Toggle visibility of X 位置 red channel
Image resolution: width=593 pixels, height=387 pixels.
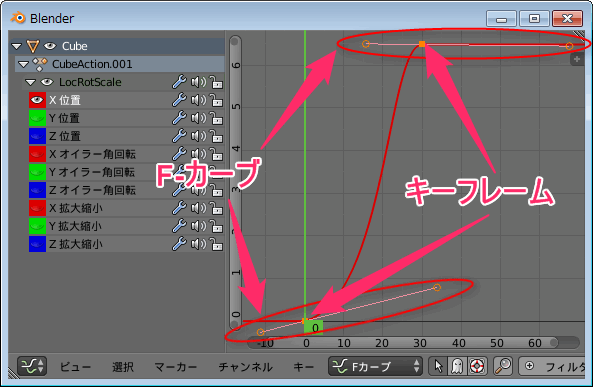point(37,100)
